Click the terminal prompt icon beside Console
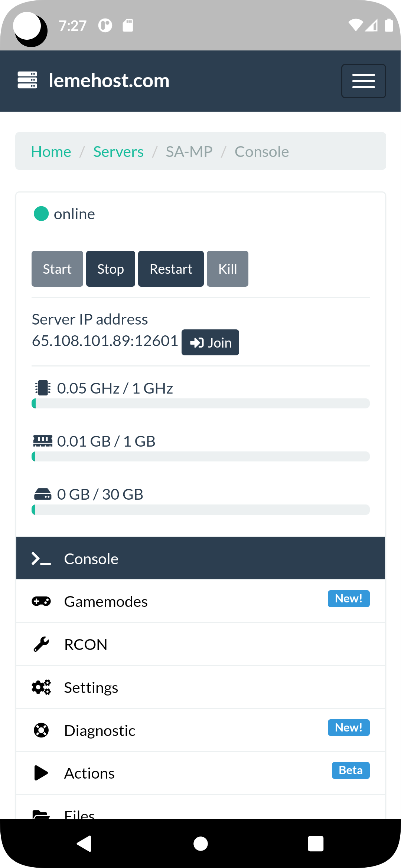The height and width of the screenshot is (868, 401). [41, 559]
